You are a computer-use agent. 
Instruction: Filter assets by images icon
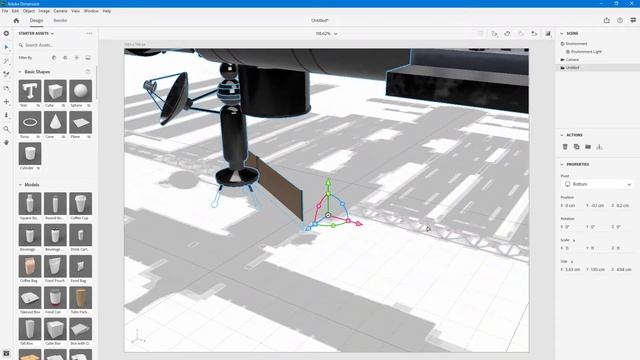88,58
